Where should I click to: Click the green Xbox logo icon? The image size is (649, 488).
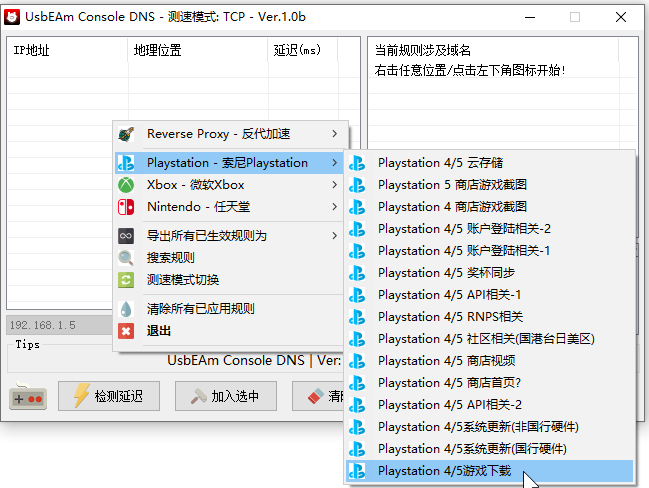pos(126,185)
